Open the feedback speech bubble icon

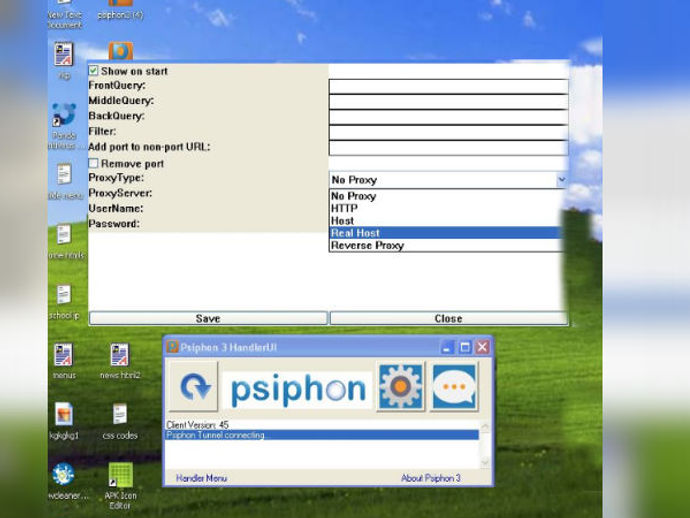pos(454,386)
